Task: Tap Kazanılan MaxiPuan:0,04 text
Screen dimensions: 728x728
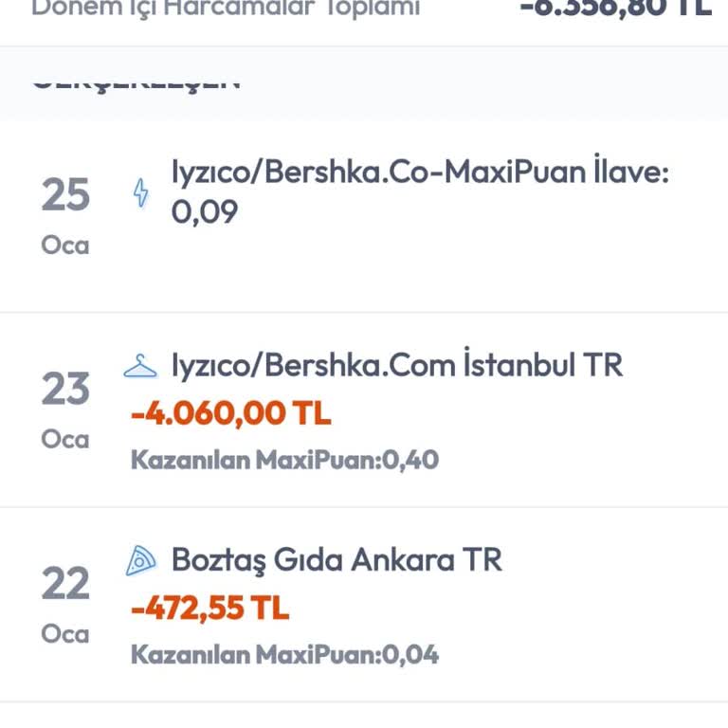Action: tap(284, 655)
